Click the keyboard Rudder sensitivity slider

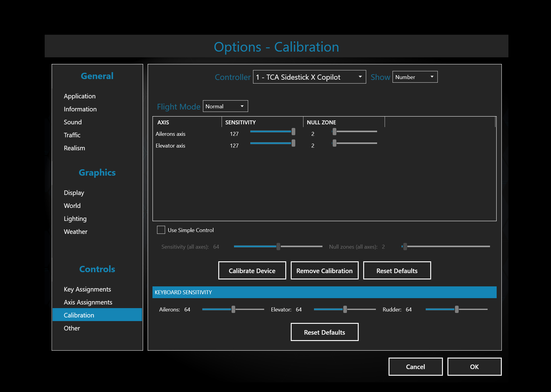(456, 309)
